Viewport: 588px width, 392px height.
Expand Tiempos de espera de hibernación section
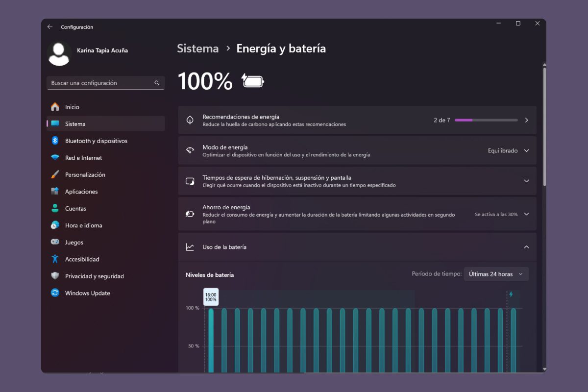point(526,181)
